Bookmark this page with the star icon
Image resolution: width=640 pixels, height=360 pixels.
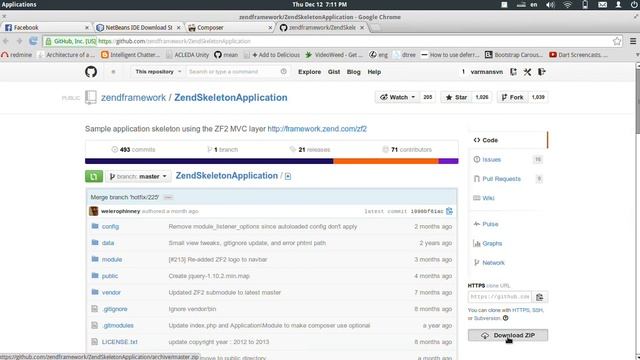tap(617, 41)
